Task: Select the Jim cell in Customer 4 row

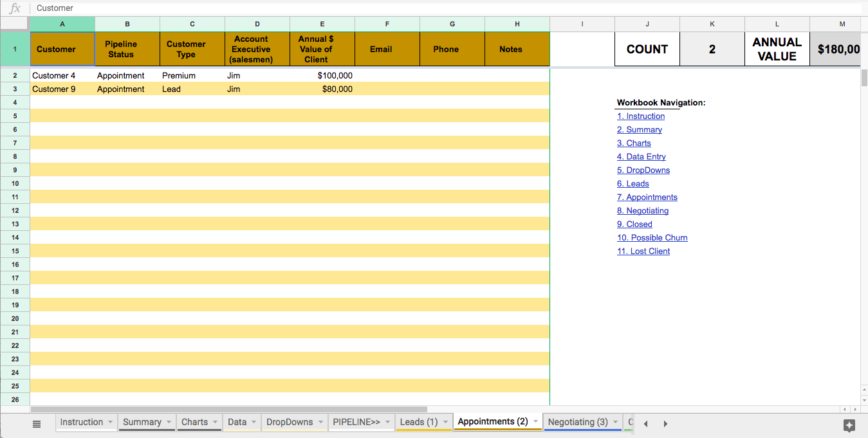Action: [x=257, y=75]
